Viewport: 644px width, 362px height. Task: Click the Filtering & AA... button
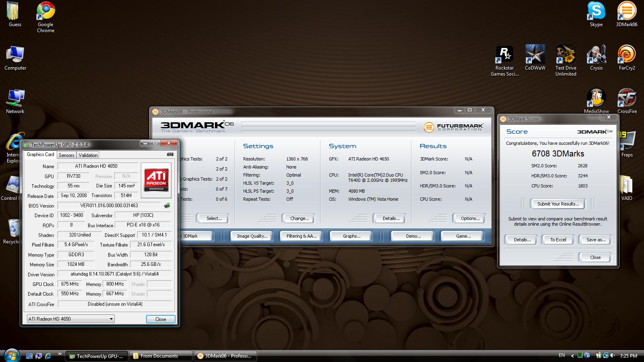coord(301,236)
